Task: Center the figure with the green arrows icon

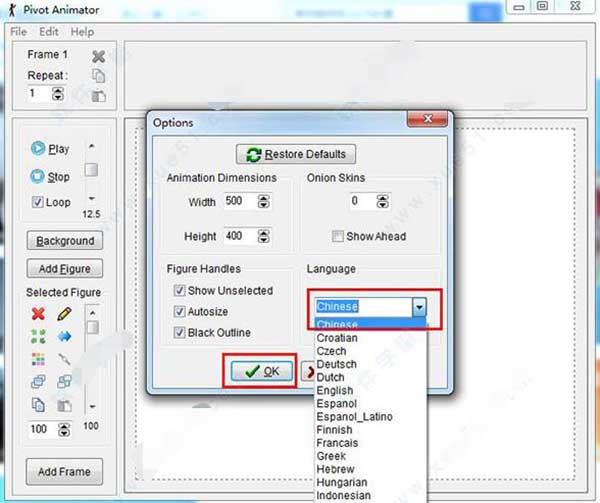Action: click(x=38, y=336)
